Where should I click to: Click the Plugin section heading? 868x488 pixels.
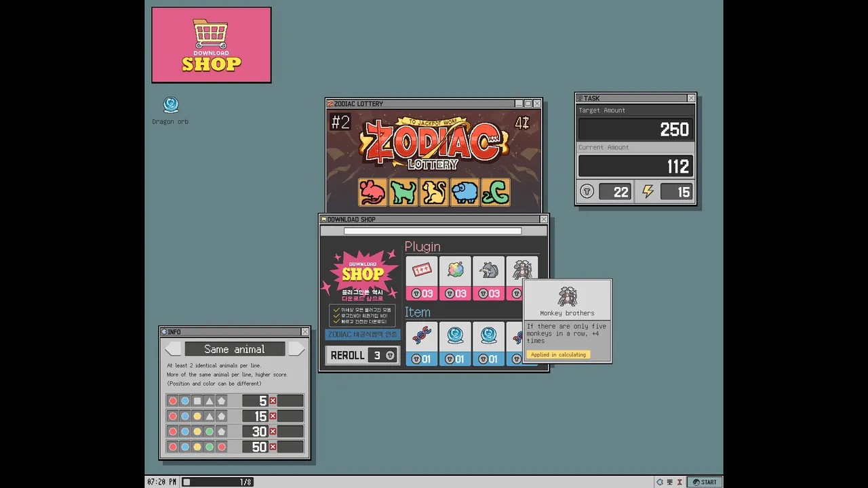pos(422,247)
